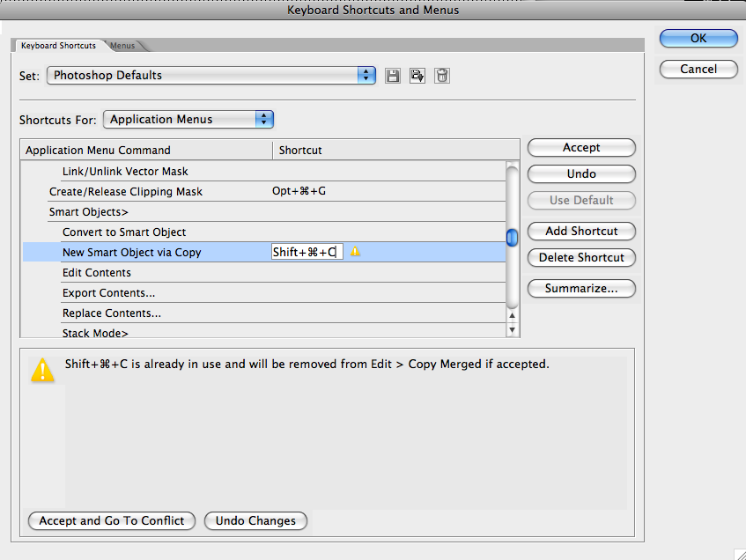Open the Set dropdown showing Photoshop Defaults
This screenshot has width=746, height=560.
(211, 75)
